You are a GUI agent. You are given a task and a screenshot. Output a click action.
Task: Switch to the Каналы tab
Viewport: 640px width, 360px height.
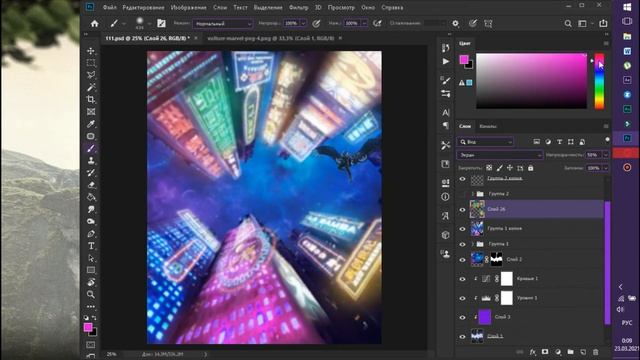(x=488, y=126)
